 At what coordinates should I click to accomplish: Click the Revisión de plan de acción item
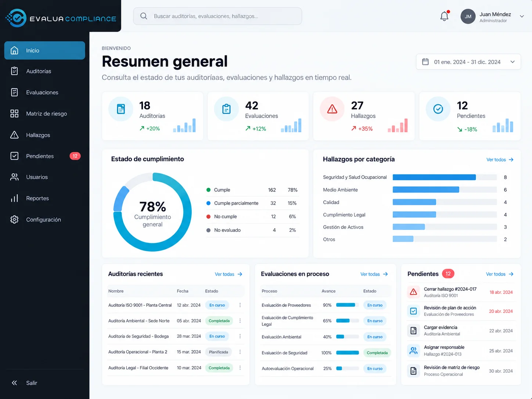[x=461, y=311]
